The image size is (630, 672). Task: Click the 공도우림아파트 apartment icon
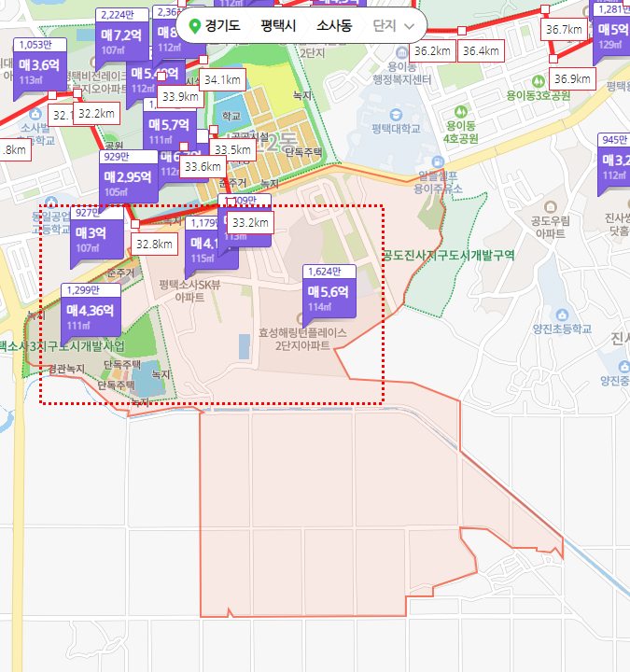(x=551, y=207)
